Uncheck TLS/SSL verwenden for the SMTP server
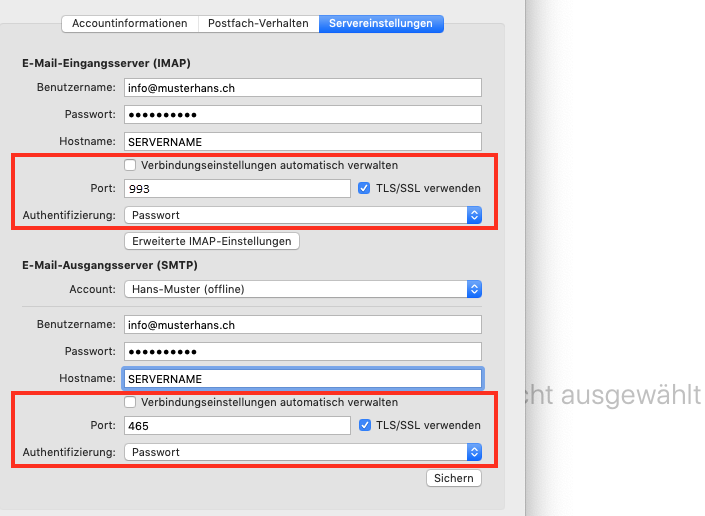The height and width of the screenshot is (516, 705). pyautogui.click(x=364, y=425)
